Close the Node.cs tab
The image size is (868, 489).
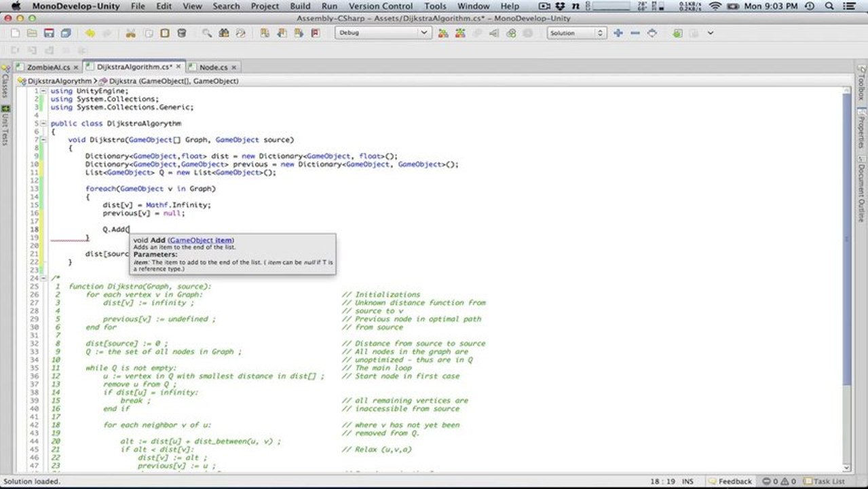[x=234, y=67]
